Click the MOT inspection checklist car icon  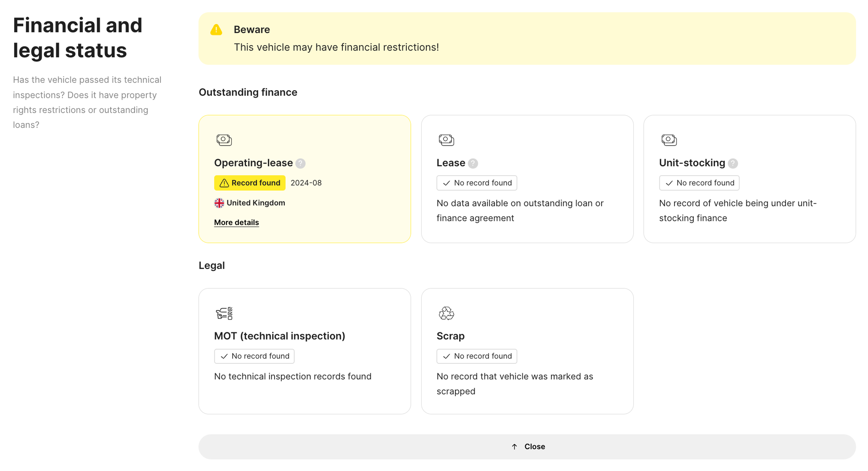(224, 313)
